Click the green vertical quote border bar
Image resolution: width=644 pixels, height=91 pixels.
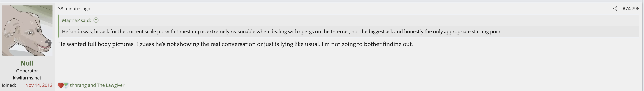[59, 26]
